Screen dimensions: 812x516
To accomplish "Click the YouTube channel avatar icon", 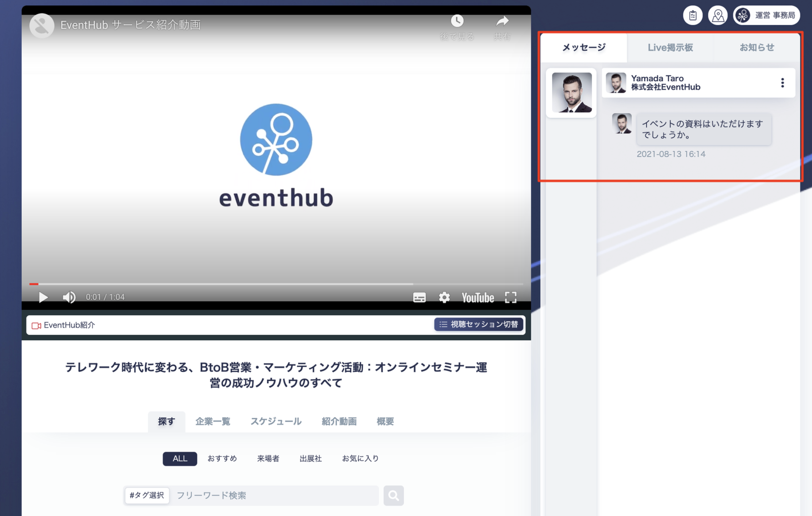I will 42,25.
